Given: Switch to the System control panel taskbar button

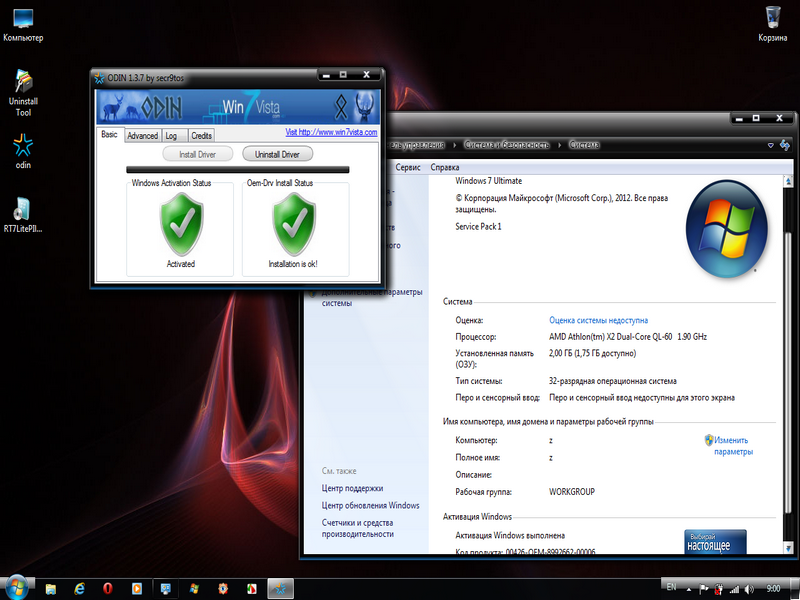Looking at the screenshot, I should 165,589.
